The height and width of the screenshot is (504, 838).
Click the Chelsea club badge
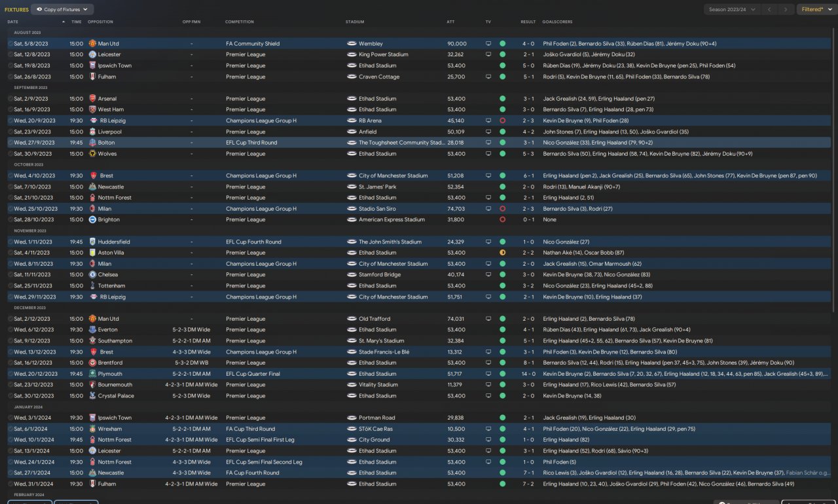92,275
